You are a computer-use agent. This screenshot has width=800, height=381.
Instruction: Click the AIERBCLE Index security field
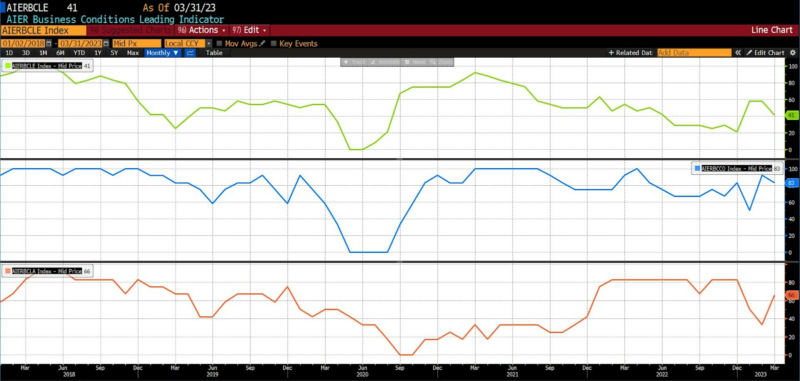click(x=43, y=30)
